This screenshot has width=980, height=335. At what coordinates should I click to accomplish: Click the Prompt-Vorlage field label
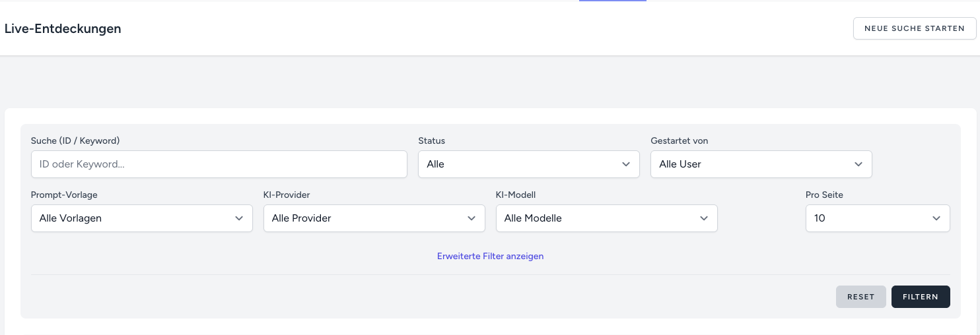pyautogui.click(x=64, y=195)
